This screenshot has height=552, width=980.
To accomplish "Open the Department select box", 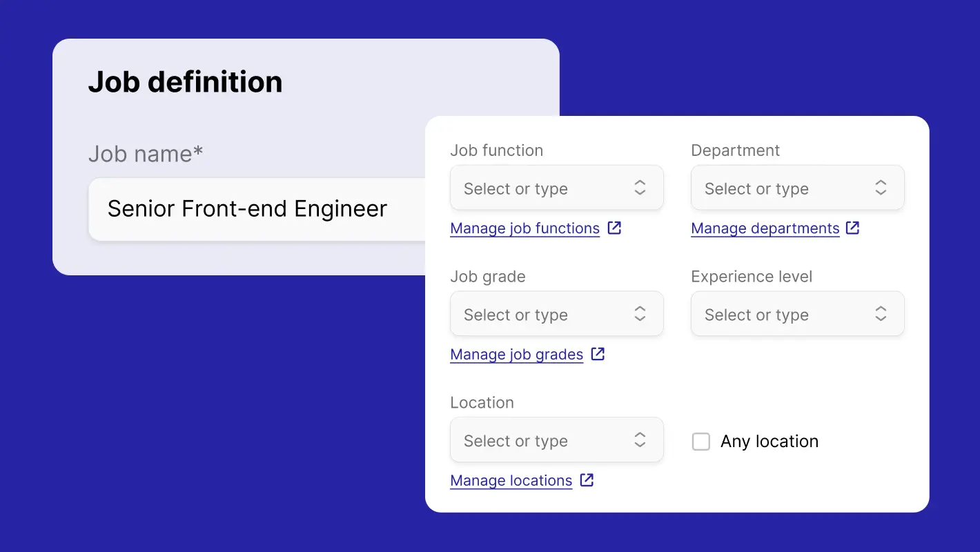I will coord(797,188).
